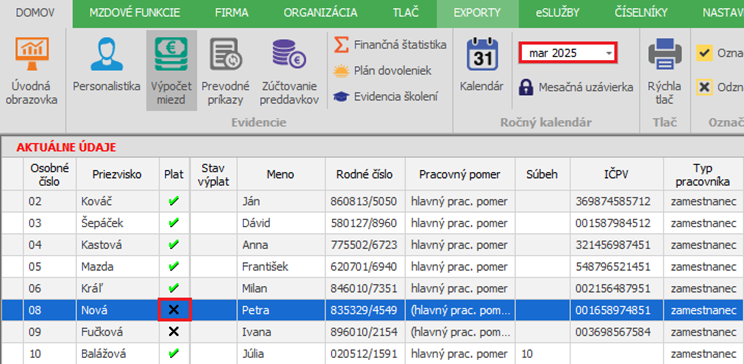Click rodné číslo 835329/4549
Viewport: 744px width, 364px height.
pos(363,310)
